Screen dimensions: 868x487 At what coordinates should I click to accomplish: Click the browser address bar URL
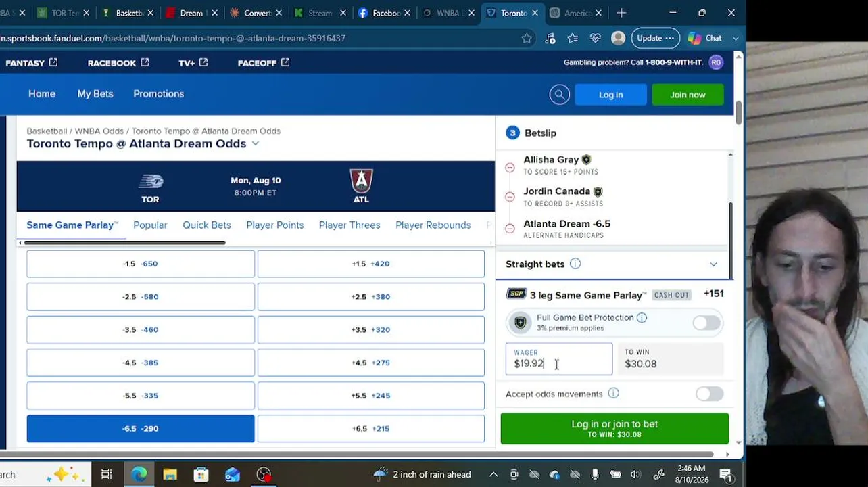coord(173,38)
